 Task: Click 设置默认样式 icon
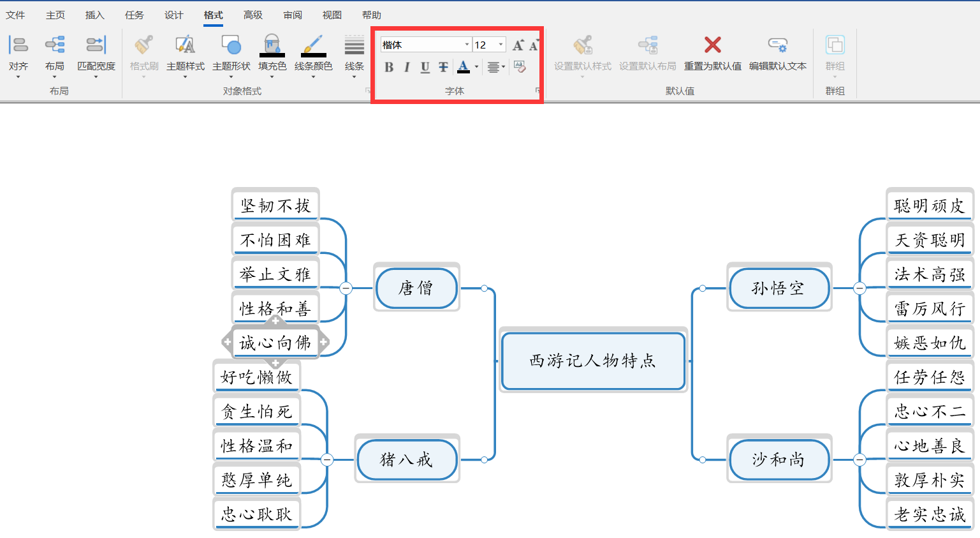[x=583, y=45]
